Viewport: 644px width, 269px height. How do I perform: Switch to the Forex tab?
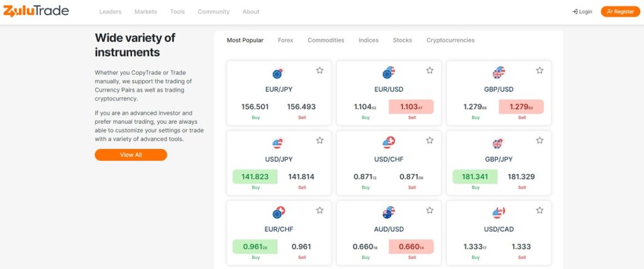point(286,40)
